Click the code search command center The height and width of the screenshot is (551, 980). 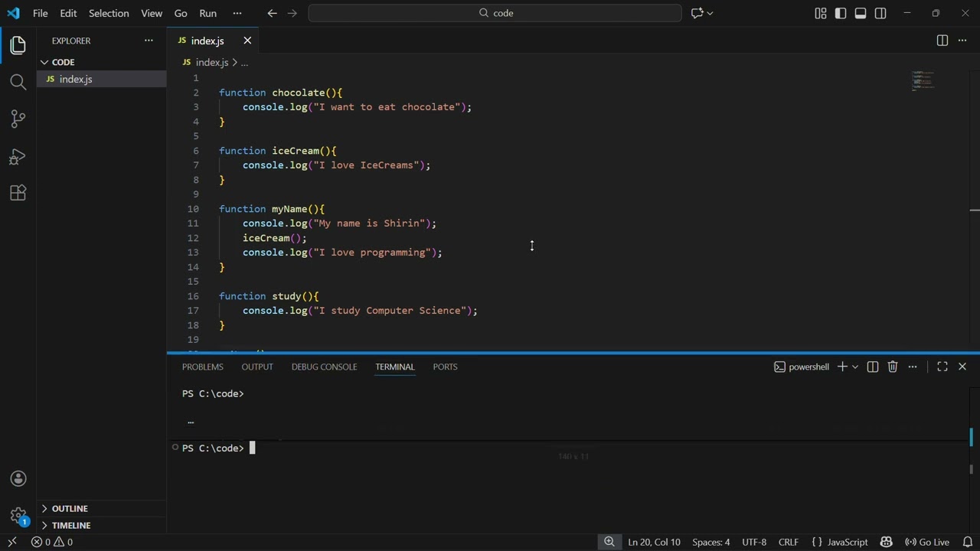[x=495, y=13]
